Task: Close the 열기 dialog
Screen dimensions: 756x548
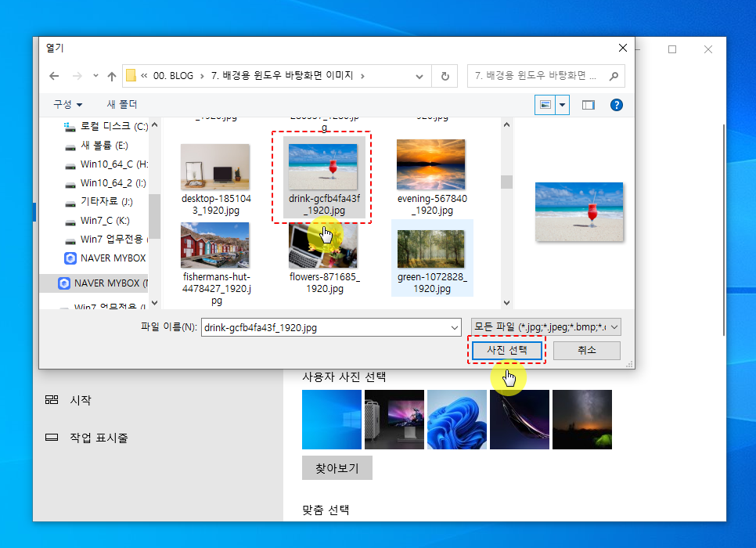Action: pos(622,48)
